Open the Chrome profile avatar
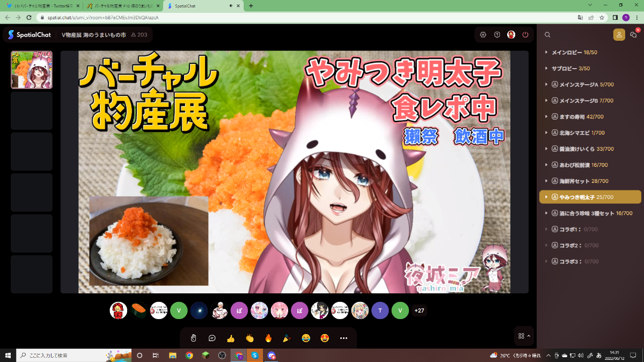The image size is (644, 362). click(626, 17)
